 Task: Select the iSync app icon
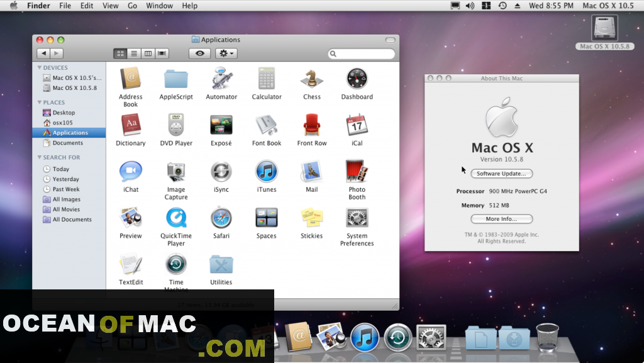[x=221, y=171]
